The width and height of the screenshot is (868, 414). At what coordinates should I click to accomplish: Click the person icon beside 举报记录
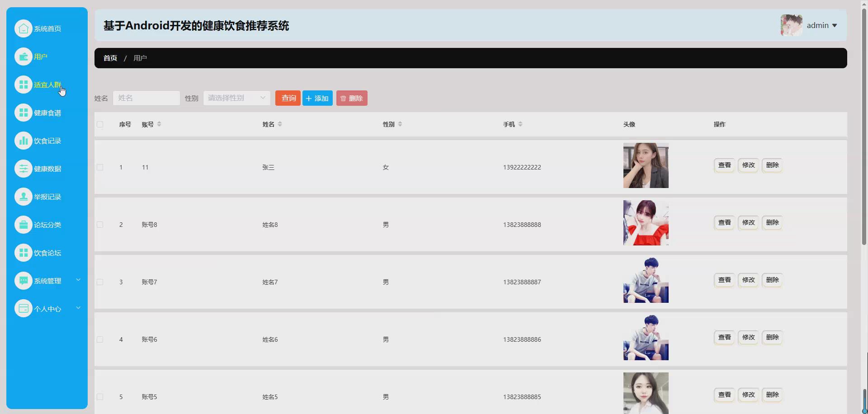tap(24, 197)
